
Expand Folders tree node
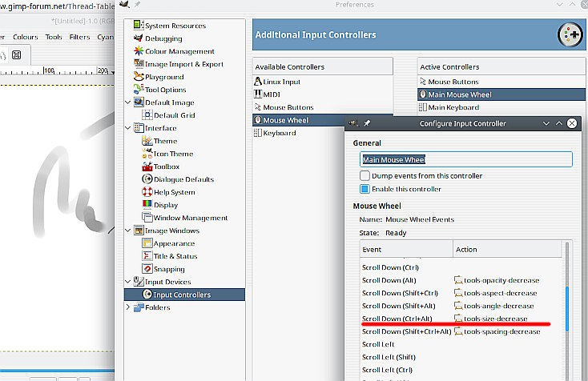tap(128, 307)
